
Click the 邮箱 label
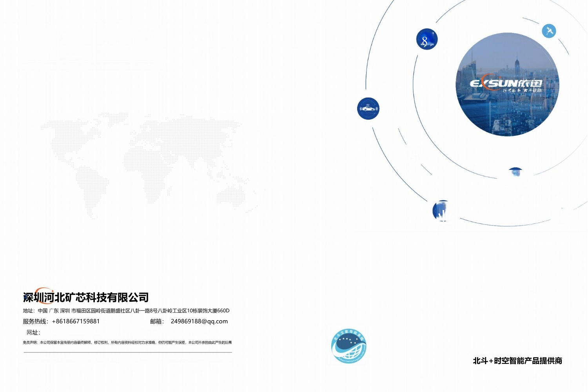[x=157, y=321]
